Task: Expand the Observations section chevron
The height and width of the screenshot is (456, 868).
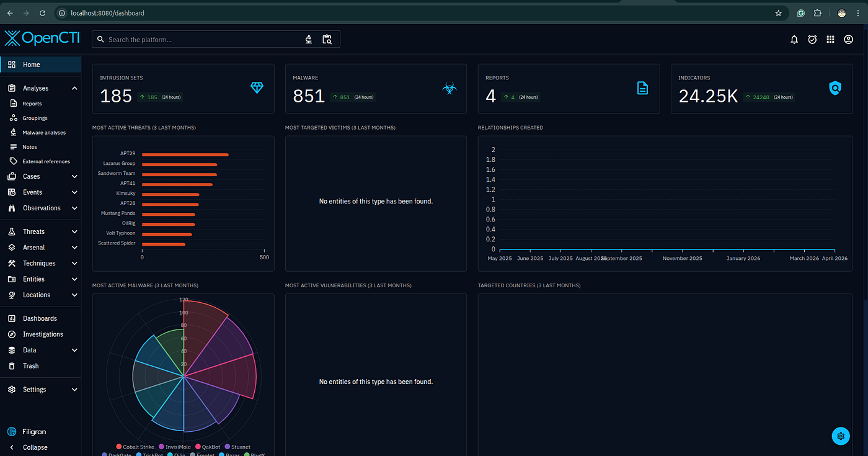Action: pos(74,208)
